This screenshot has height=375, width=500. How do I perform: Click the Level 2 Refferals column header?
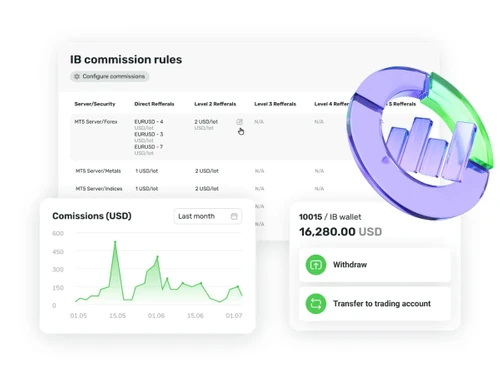point(215,104)
